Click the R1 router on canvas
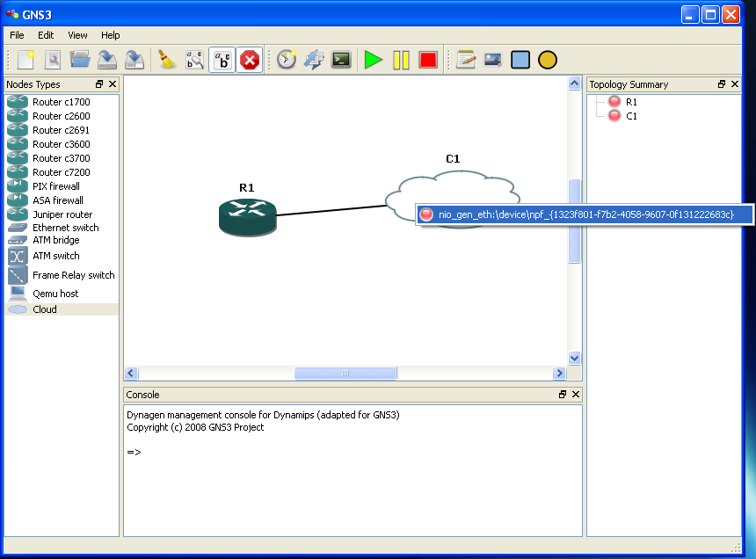The image size is (756, 559). pyautogui.click(x=247, y=217)
